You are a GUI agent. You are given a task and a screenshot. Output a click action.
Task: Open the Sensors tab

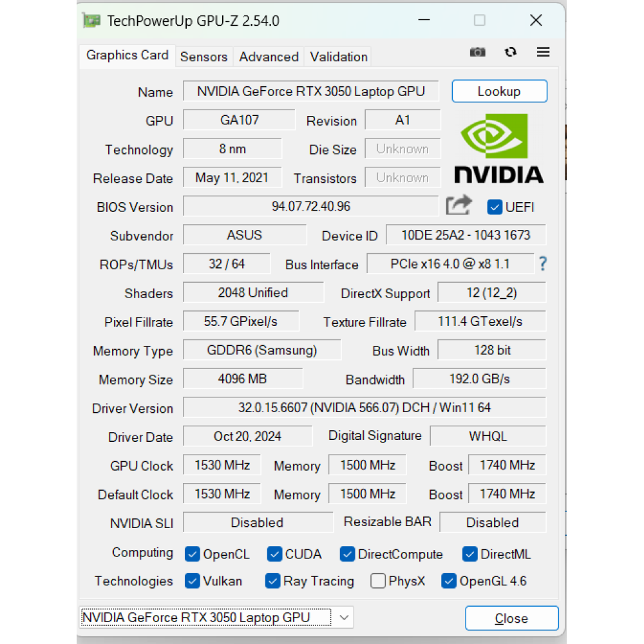204,57
